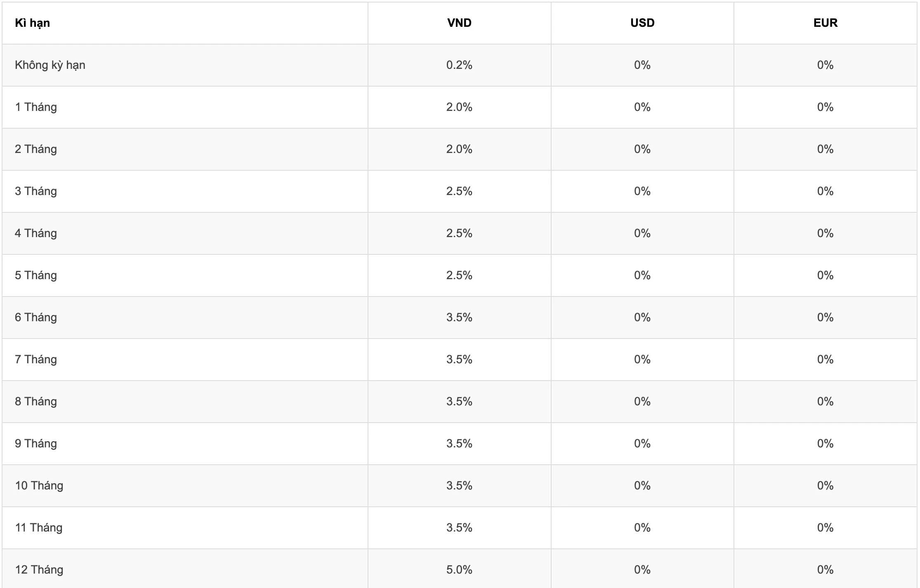Click the USD rate for 8 Tháng

[642, 402]
